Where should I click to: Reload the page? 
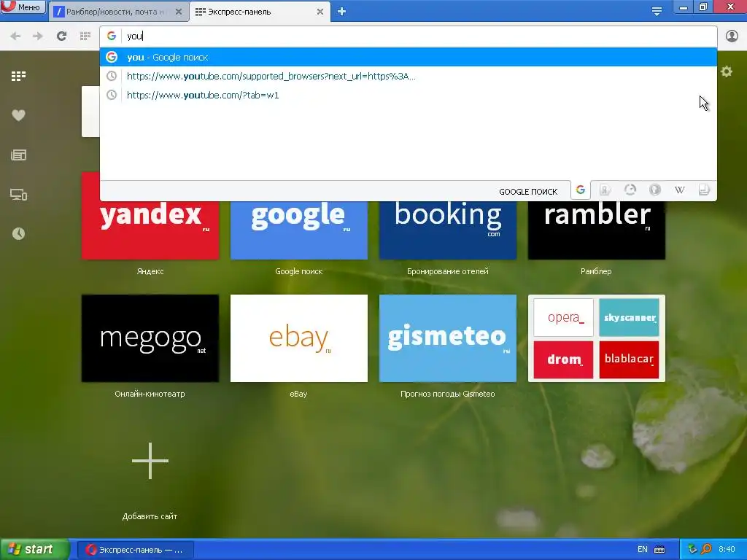[x=61, y=36]
